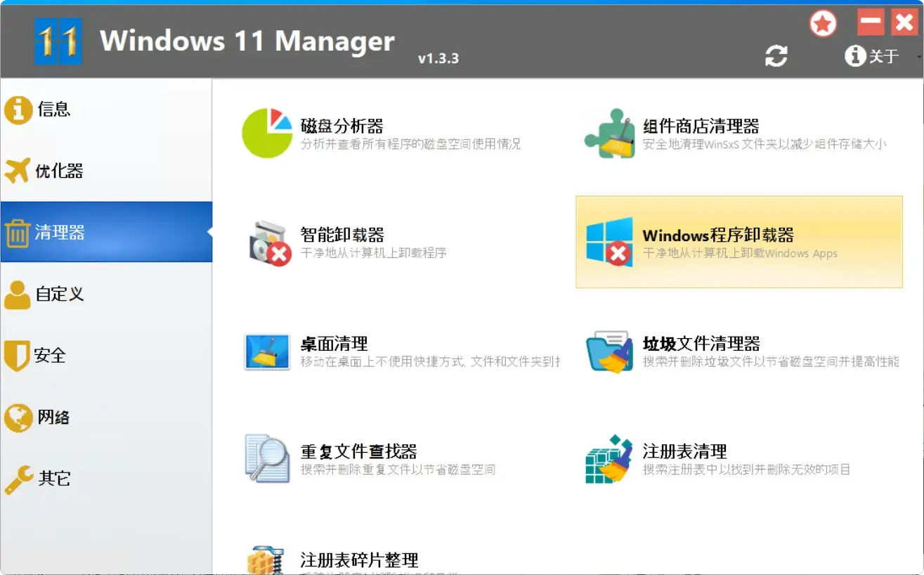Open the 自定义 sidebar section

coord(60,294)
